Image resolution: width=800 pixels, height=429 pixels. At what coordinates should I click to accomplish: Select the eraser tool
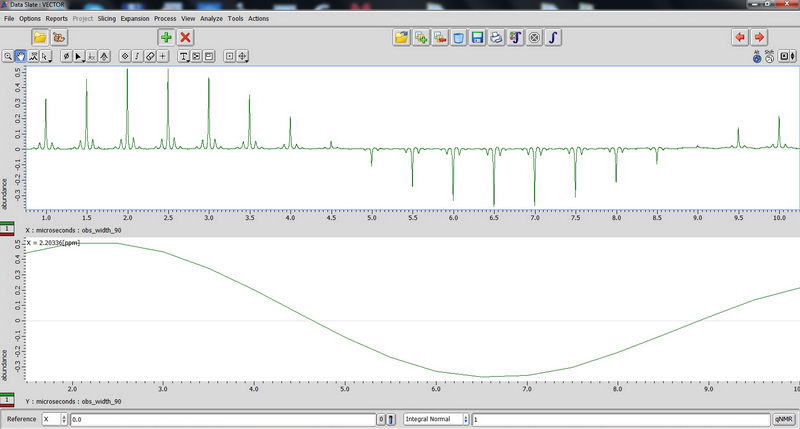click(x=150, y=56)
